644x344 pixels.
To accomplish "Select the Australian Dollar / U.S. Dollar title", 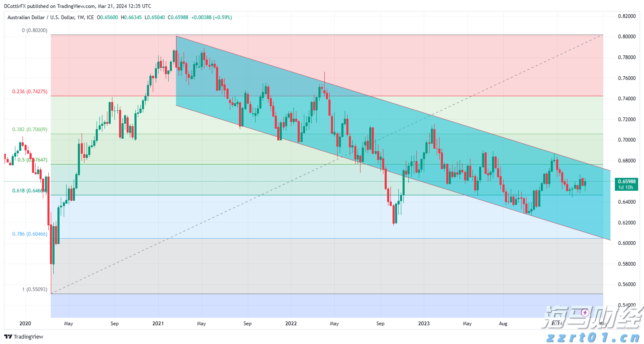I will click(41, 17).
